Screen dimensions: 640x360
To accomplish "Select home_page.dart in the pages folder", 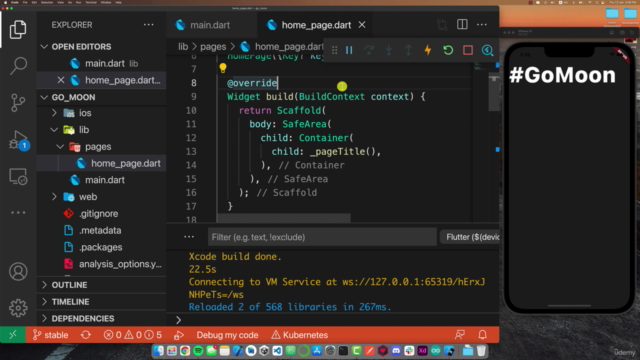I will [x=101, y=163].
